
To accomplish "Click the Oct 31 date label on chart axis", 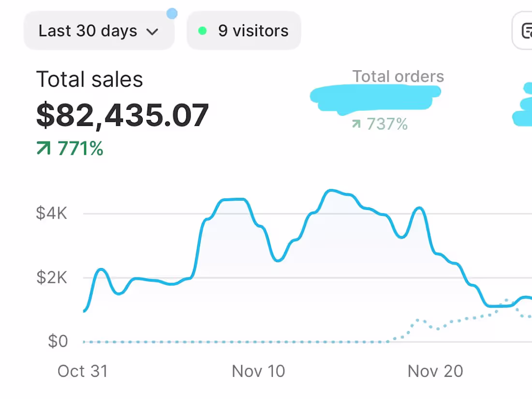I will [x=83, y=371].
